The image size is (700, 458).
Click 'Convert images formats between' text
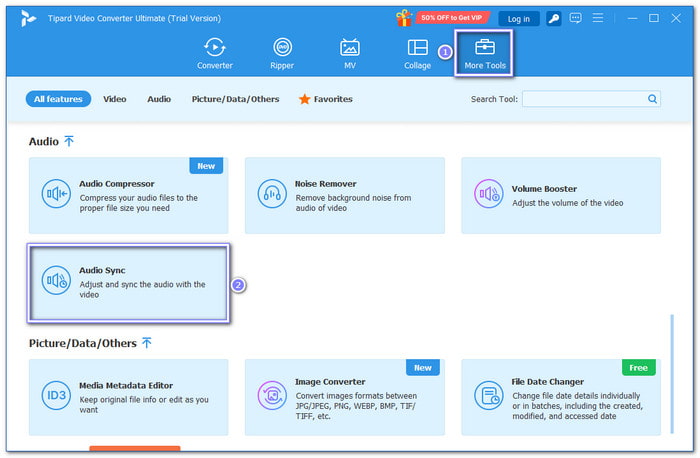pos(356,396)
